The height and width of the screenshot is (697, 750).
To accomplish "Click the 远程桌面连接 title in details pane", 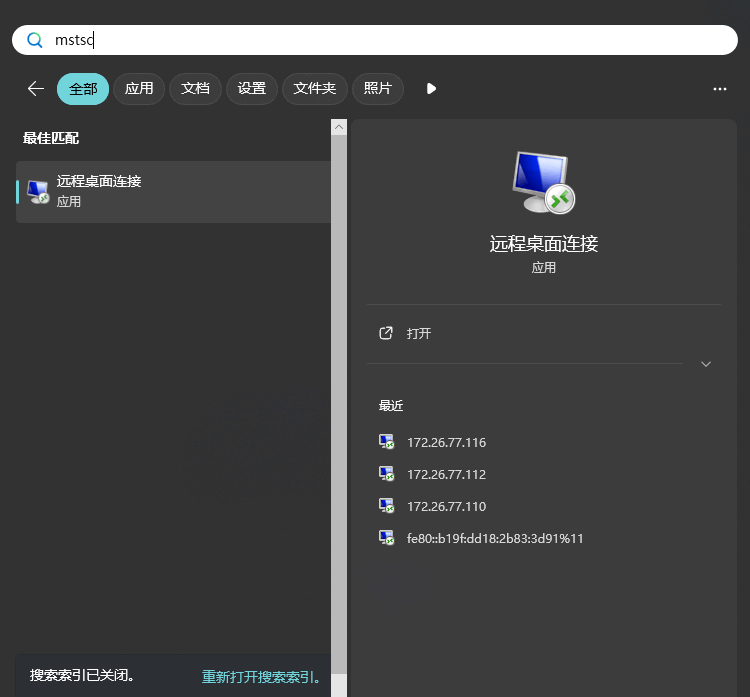I will point(543,243).
